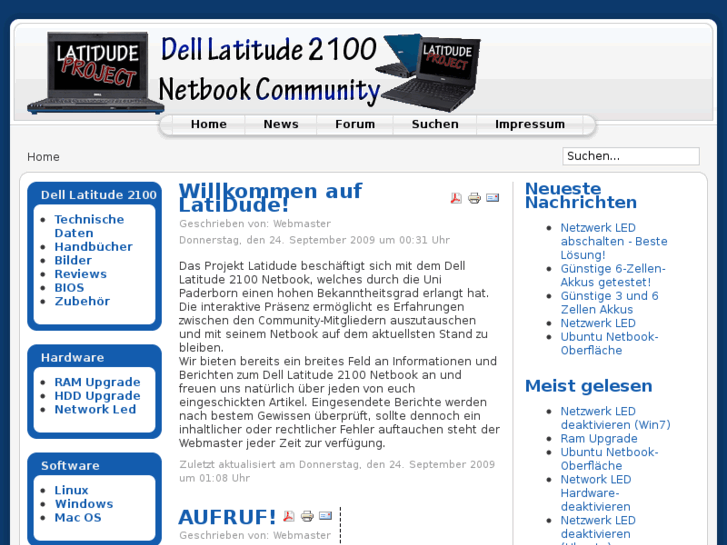Open Günstige 3 und 6 Zellen Akkus

click(609, 302)
